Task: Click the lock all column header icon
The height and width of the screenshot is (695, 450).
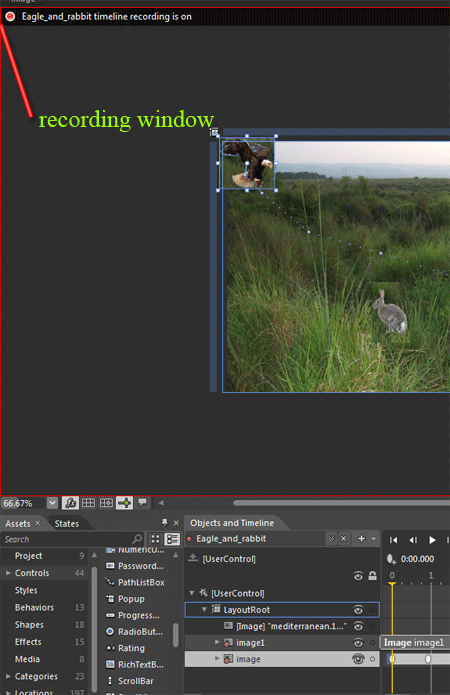Action: pos(372,576)
